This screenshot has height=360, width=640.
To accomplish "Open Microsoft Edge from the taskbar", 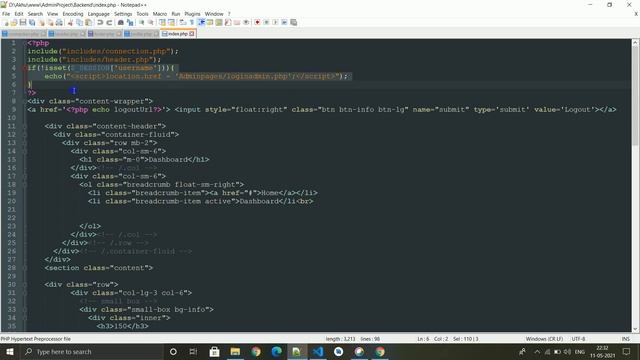I will (x=276, y=351).
